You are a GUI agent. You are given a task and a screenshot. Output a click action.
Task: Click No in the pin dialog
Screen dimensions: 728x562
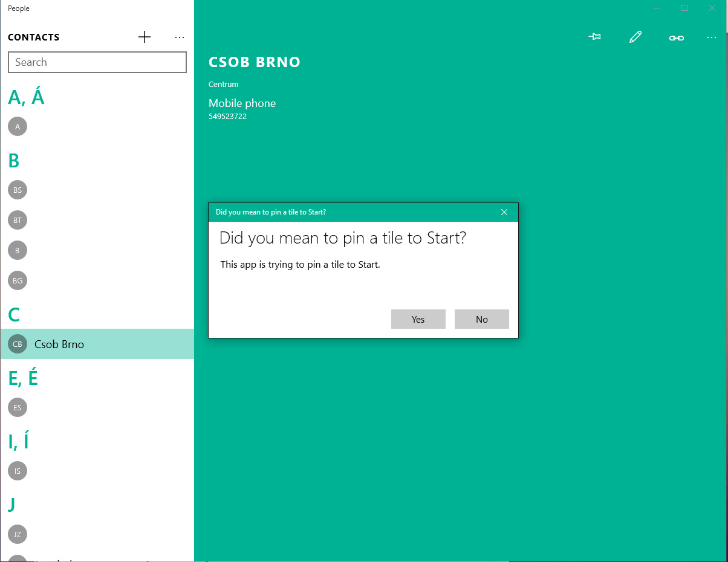(x=482, y=319)
